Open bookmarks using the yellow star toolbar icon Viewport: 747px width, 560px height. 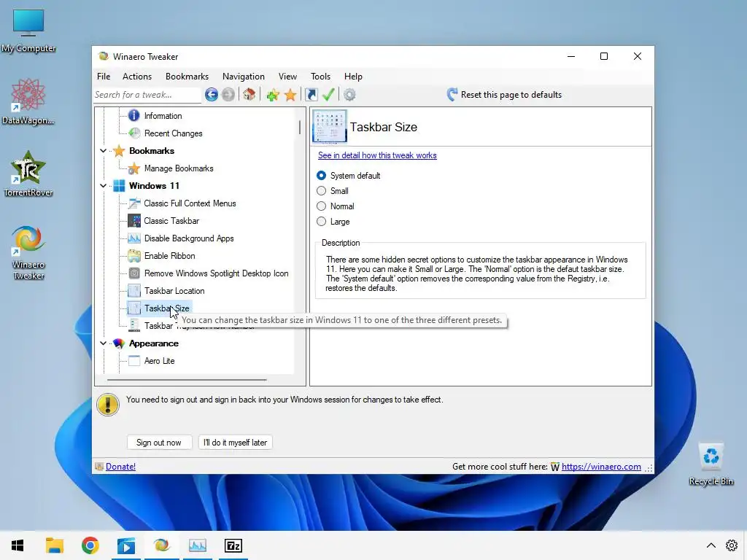290,94
